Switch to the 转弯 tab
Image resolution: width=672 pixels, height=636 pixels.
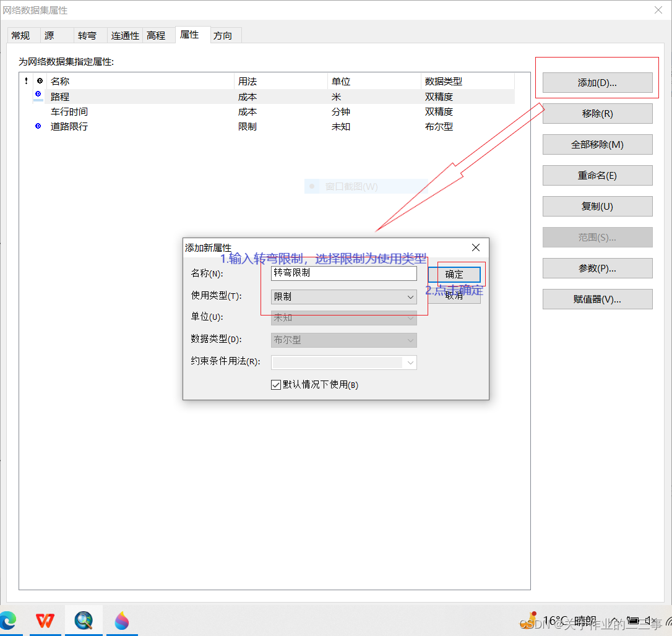click(x=90, y=35)
